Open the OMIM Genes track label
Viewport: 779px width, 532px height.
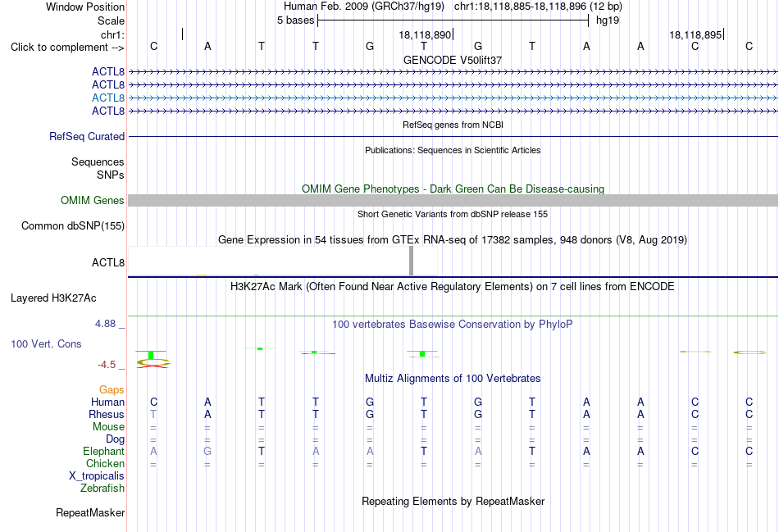coord(93,200)
